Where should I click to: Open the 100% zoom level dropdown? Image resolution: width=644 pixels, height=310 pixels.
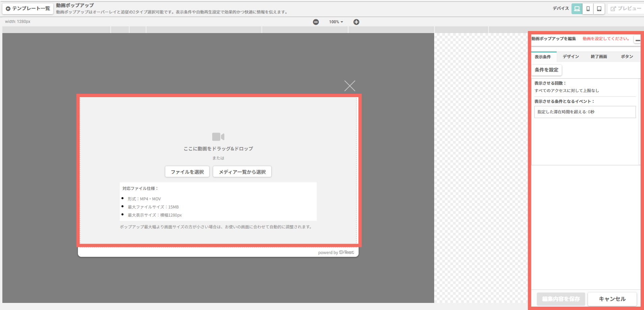(336, 22)
